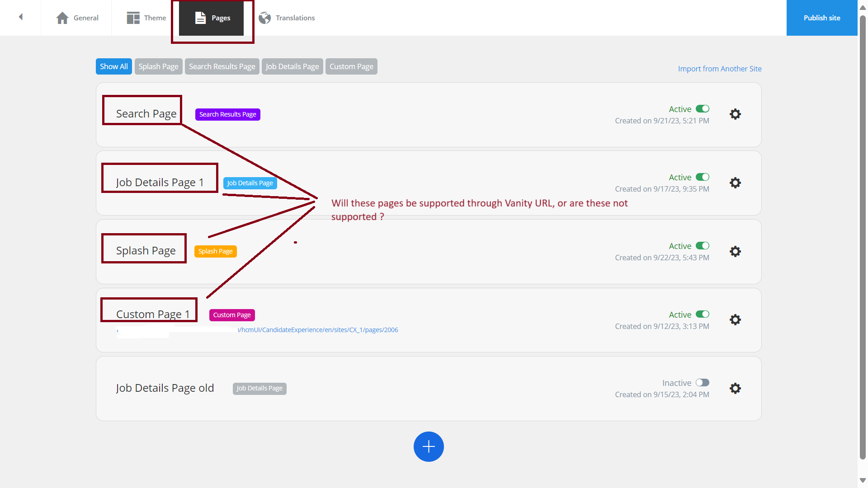The height and width of the screenshot is (488, 868).
Task: Click the blue plus button to add a page
Action: (x=429, y=446)
